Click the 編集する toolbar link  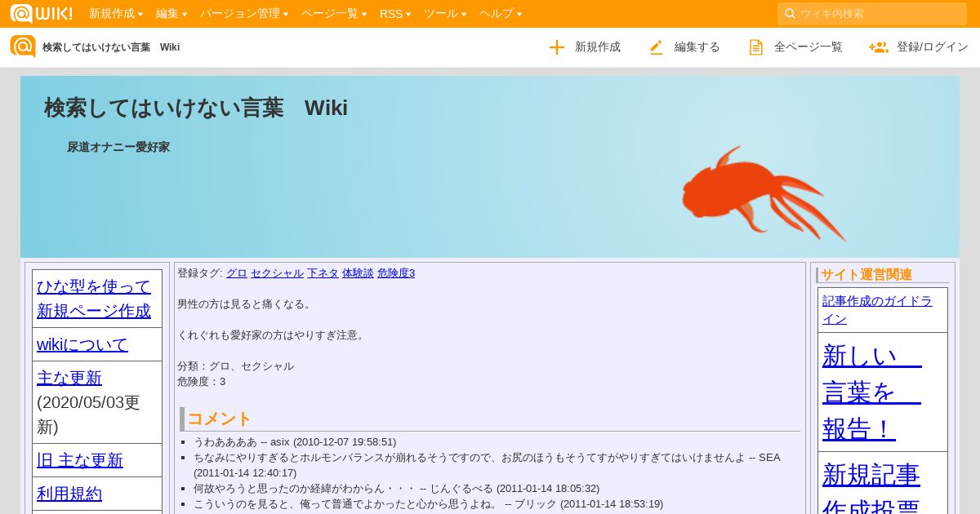click(697, 47)
